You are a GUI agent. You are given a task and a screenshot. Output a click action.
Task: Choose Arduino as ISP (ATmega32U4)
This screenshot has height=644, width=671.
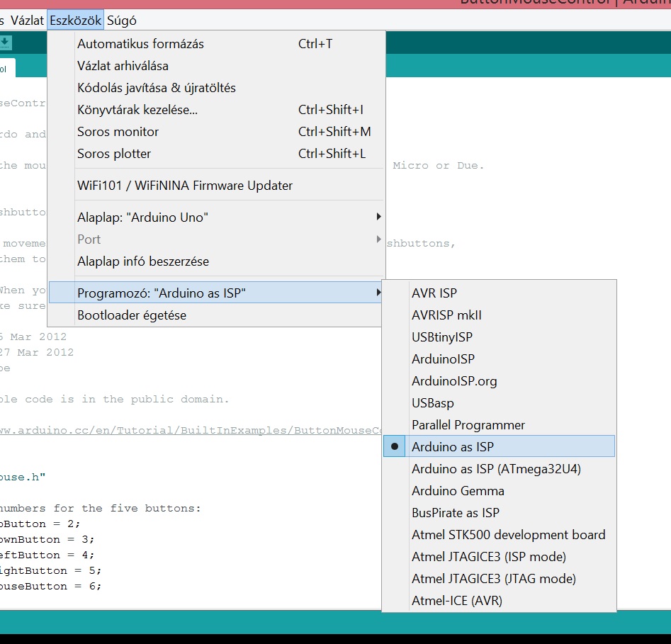click(x=499, y=468)
